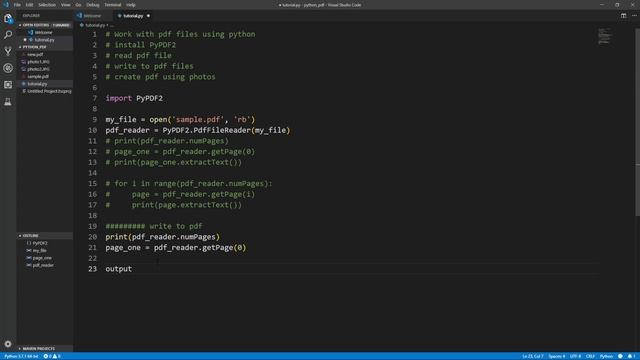Viewport: 640px width, 360px height.
Task: Click the Ln/Col cursor position indicator
Action: (x=533, y=356)
